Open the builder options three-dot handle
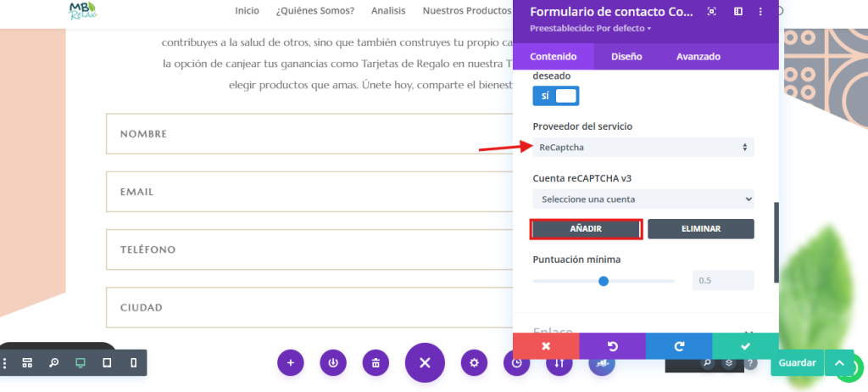The width and height of the screenshot is (868, 392). pyautogui.click(x=5, y=363)
